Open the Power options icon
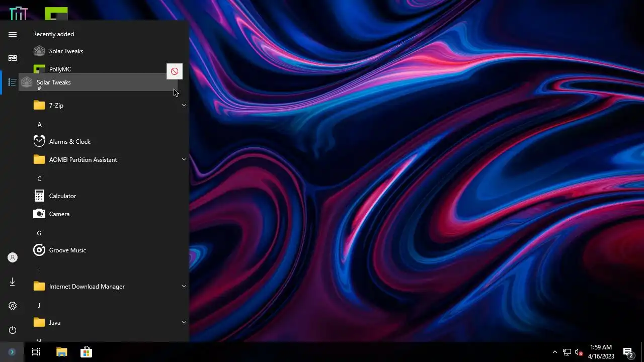This screenshot has width=644, height=362. (x=13, y=330)
